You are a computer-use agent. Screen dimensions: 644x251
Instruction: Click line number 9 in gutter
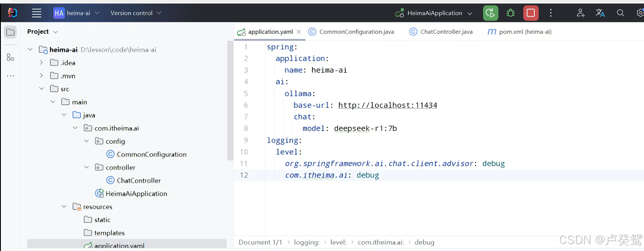[x=246, y=140]
